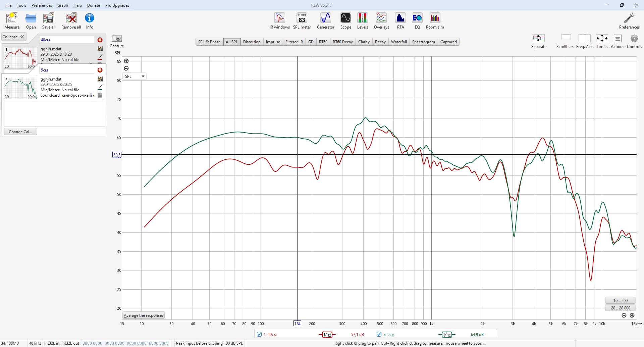Show the Captured tab
The image size is (644, 347).
coord(448,42)
